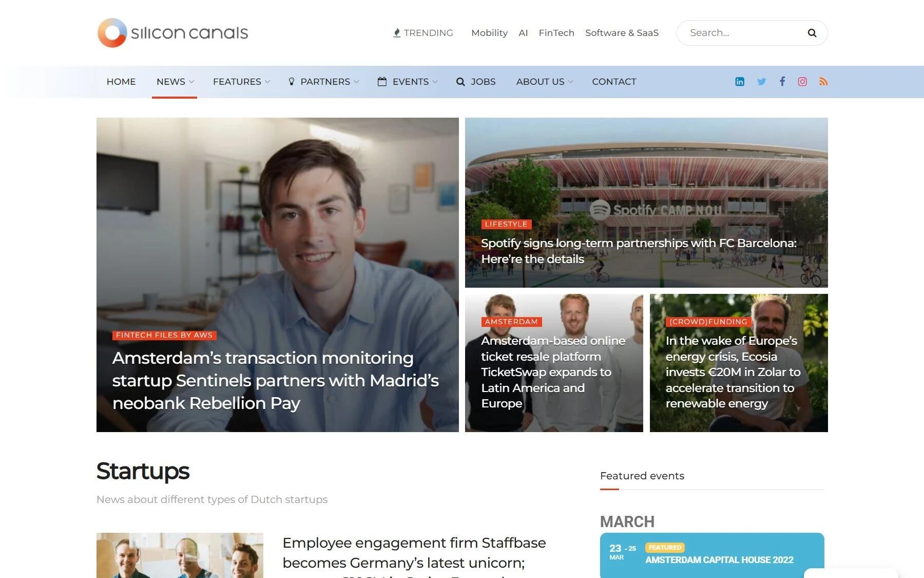Image resolution: width=924 pixels, height=578 pixels.
Task: Go to the Home menu item
Action: [x=121, y=82]
